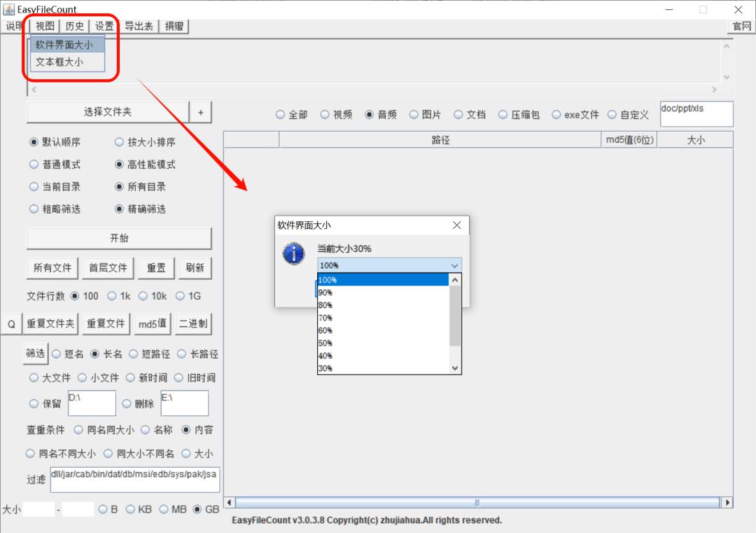The image size is (756, 533).
Task: Click the md5值 button
Action: (153, 324)
